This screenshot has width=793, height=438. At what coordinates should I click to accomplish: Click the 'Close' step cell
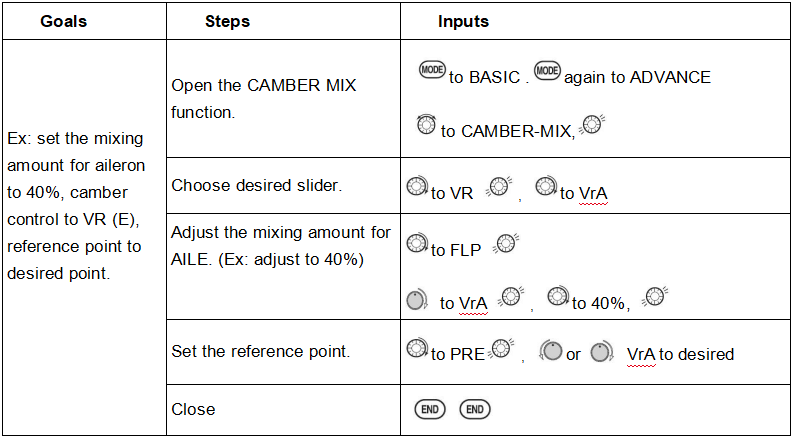[193, 409]
